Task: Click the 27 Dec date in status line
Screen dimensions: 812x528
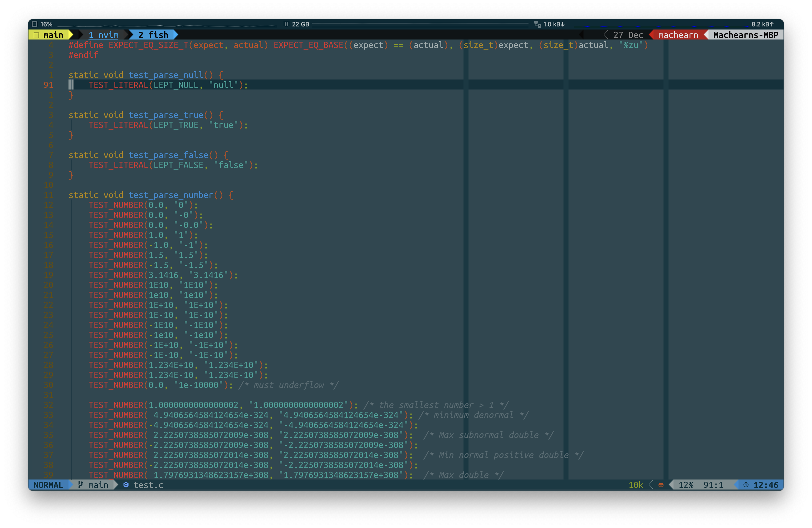Action: 628,35
